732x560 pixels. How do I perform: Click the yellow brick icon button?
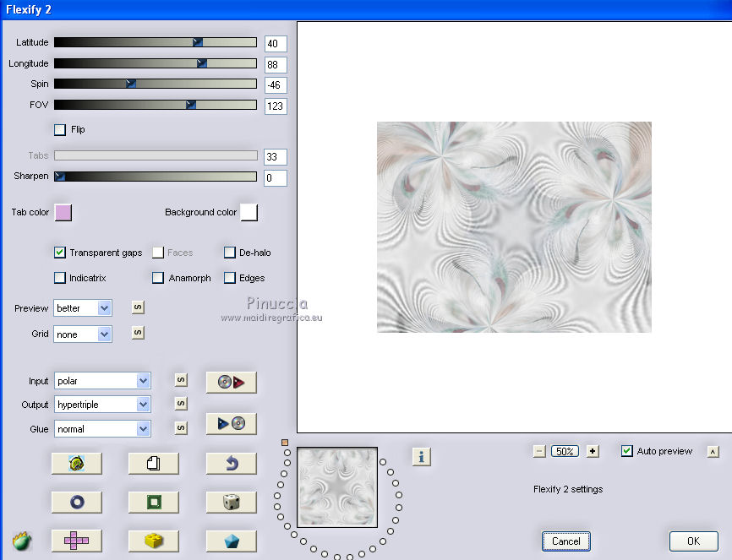tap(154, 541)
